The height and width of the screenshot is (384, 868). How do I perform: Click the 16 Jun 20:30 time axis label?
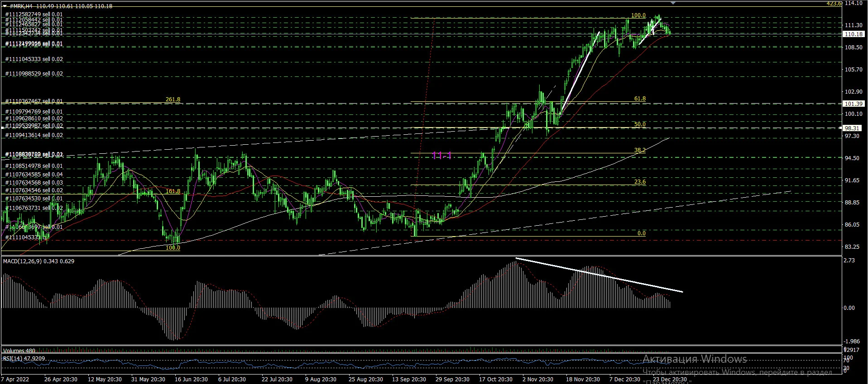click(191, 379)
